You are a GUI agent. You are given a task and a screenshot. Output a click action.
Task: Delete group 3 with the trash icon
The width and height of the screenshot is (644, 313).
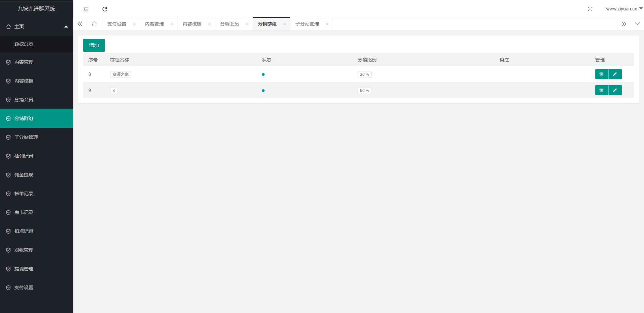(x=601, y=90)
